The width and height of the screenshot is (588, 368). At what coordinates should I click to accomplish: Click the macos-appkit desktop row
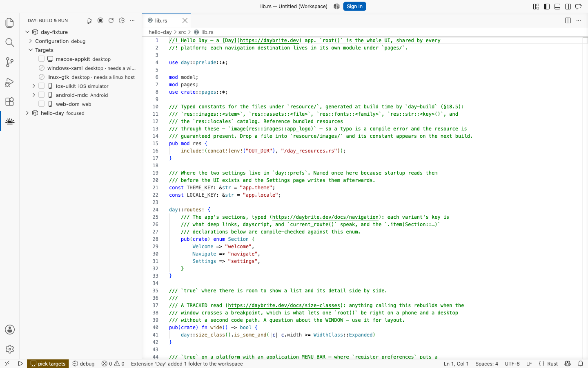pos(81,59)
